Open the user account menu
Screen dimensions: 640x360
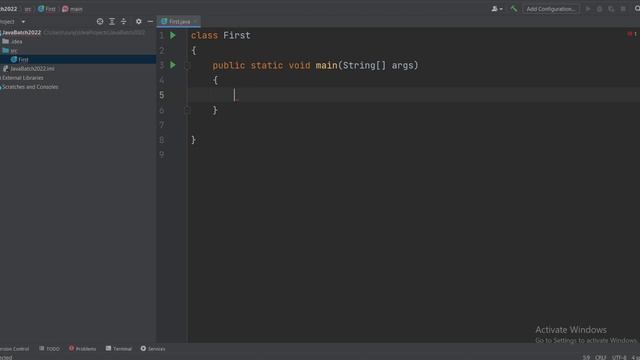[x=497, y=9]
